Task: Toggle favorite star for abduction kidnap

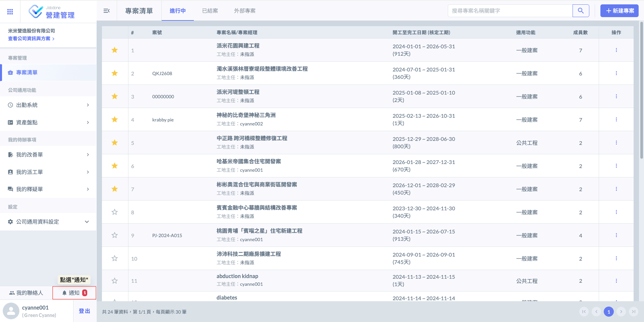Action: click(x=115, y=281)
